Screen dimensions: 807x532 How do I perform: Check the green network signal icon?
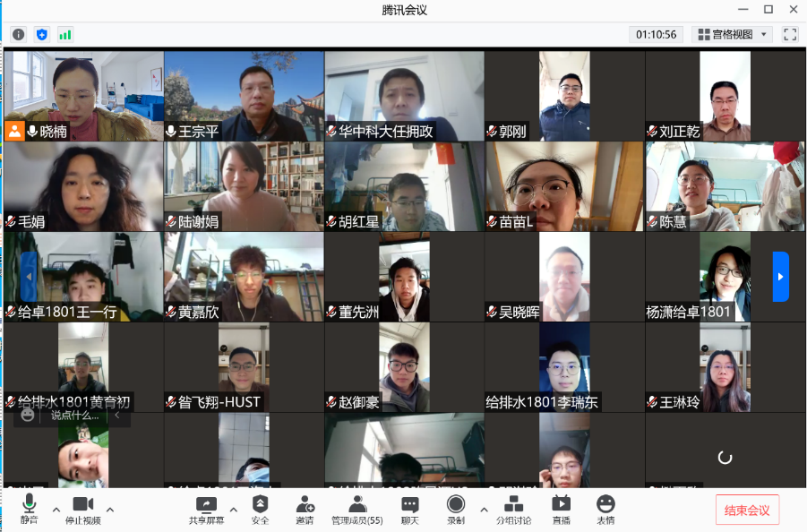pyautogui.click(x=65, y=34)
